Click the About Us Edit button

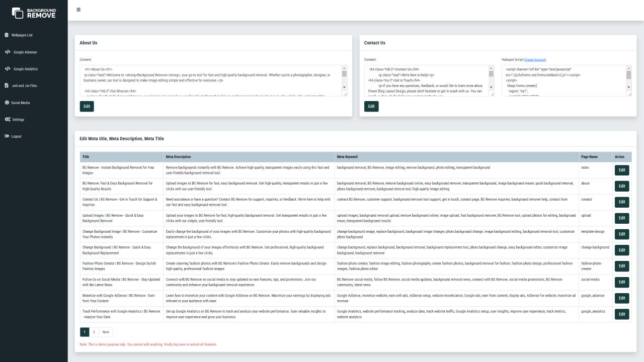click(87, 107)
